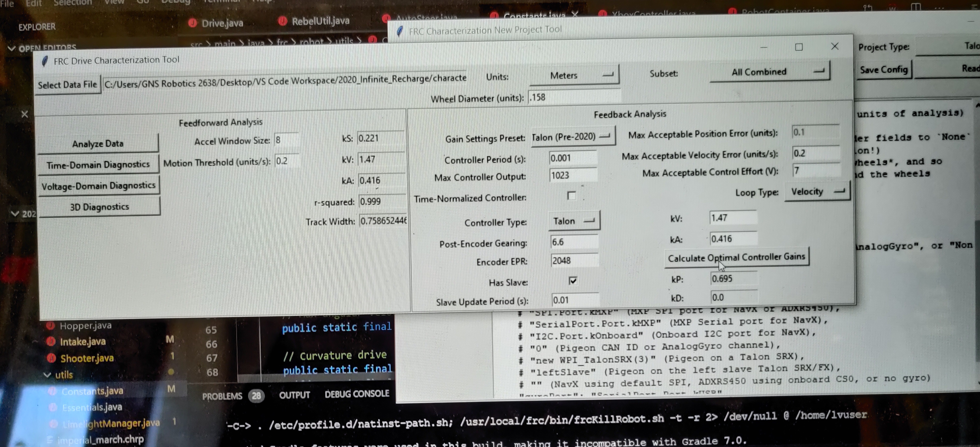980x447 pixels.
Task: Click the Analyze Data button
Action: 98,143
